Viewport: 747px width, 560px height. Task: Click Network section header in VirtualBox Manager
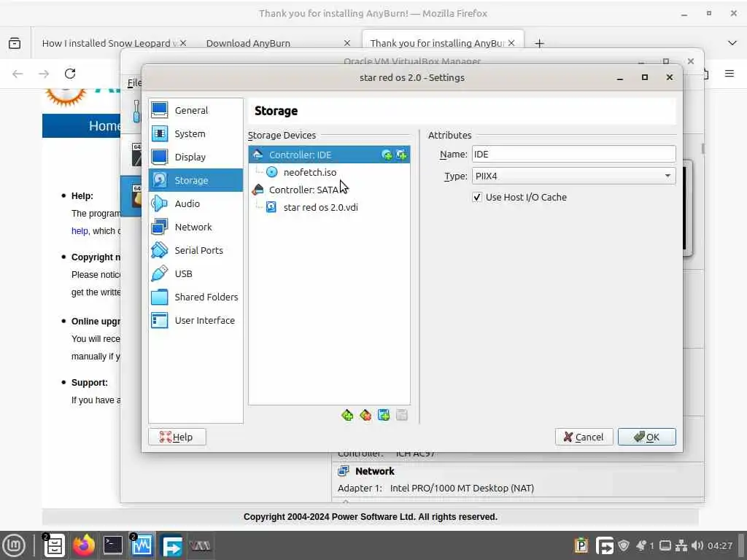(x=374, y=472)
